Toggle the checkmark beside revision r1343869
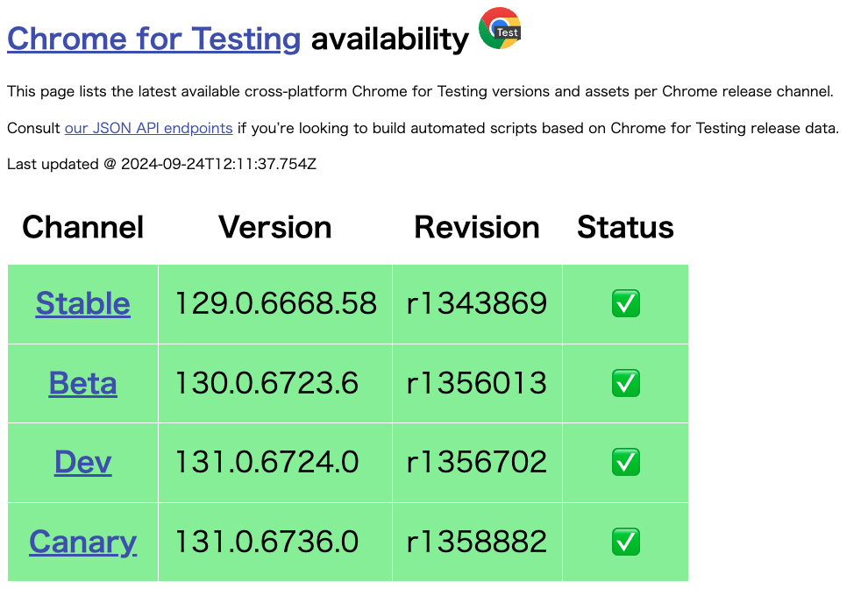Image resolution: width=868 pixels, height=596 pixels. click(625, 303)
